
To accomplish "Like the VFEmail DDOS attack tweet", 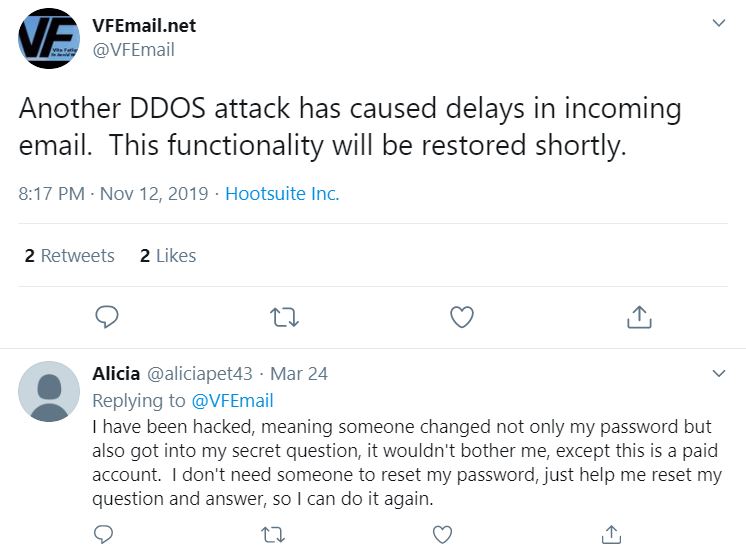I will [462, 317].
